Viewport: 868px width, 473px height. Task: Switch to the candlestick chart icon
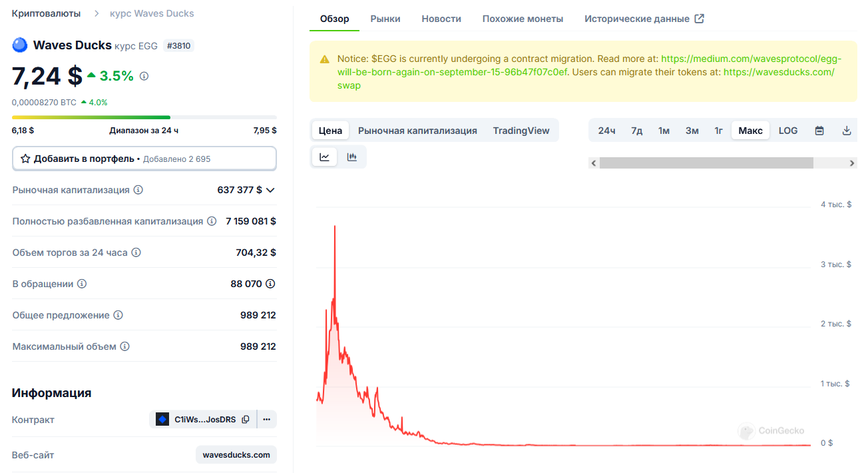click(x=352, y=157)
